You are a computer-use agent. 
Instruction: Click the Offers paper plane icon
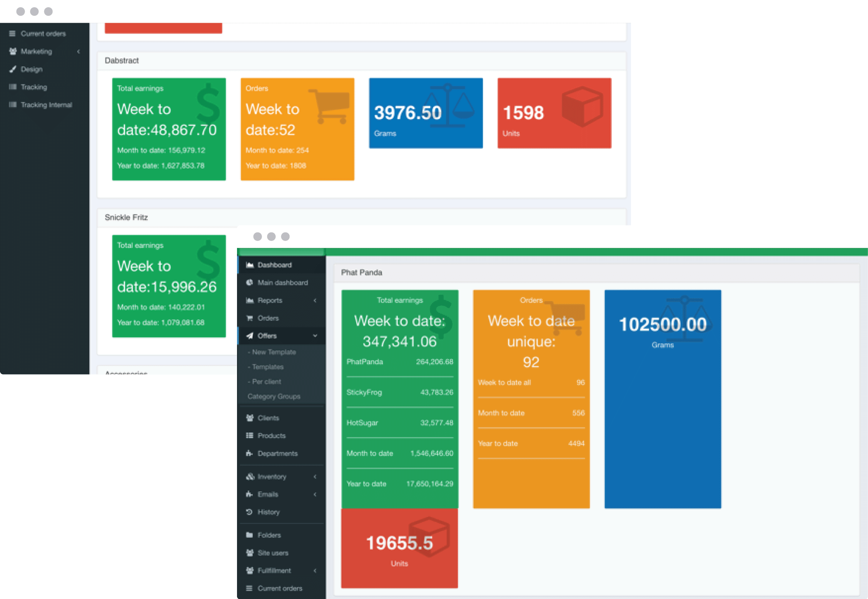point(250,336)
